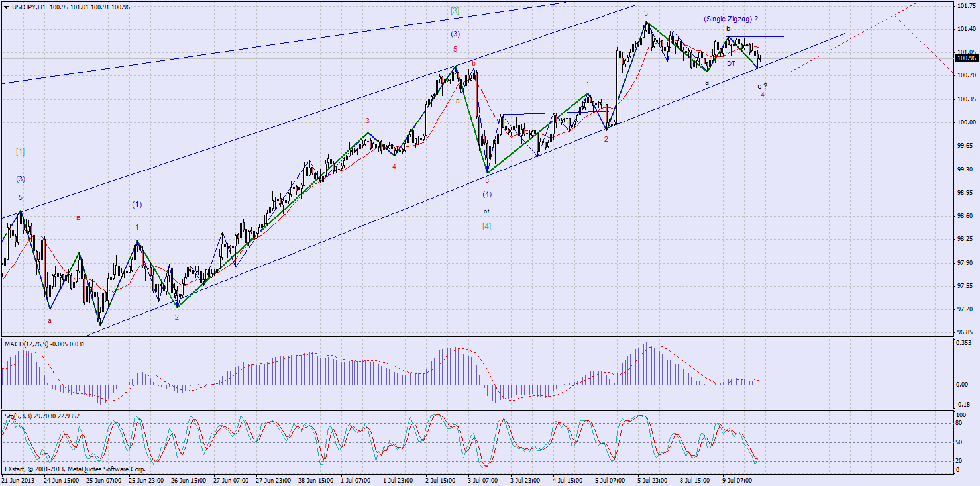
Task: Click the 100.00 price axis label
Action: point(967,122)
